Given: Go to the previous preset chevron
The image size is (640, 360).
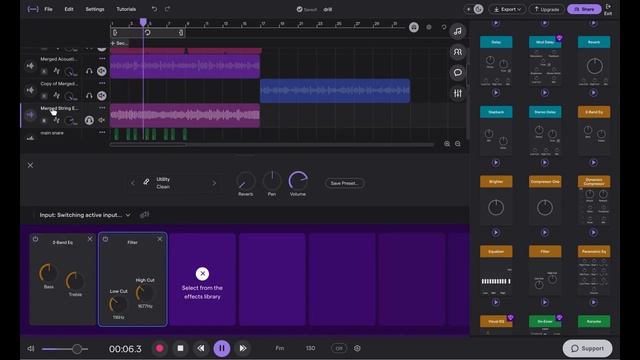Looking at the screenshot, I should point(133,183).
